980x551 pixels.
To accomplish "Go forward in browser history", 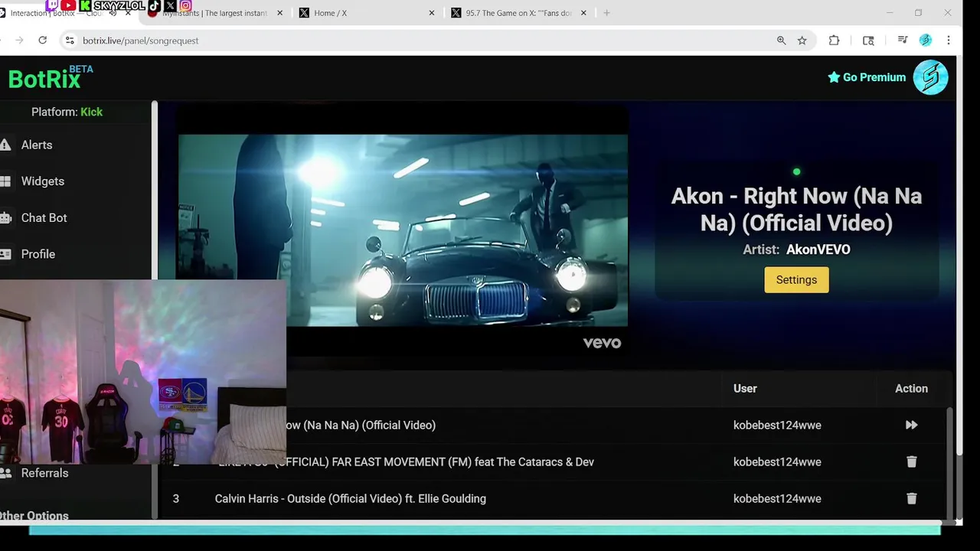I will (x=19, y=41).
